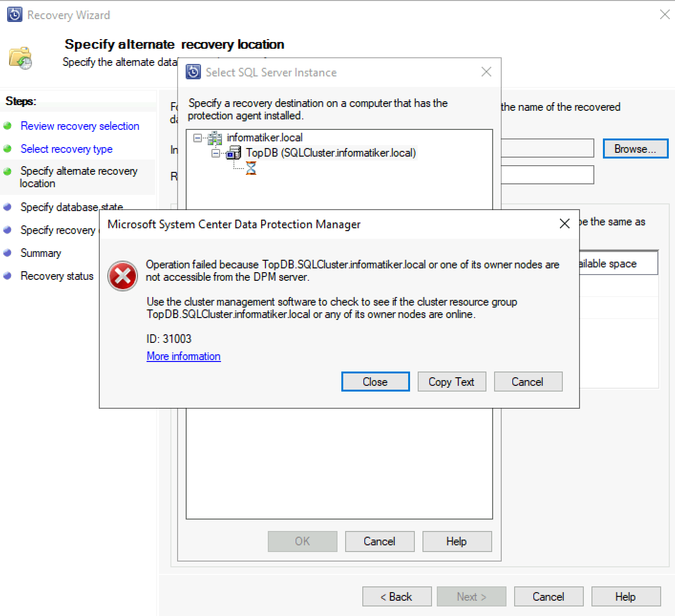Click green bullet beside Specify alternate recovery location

[x=8, y=171]
